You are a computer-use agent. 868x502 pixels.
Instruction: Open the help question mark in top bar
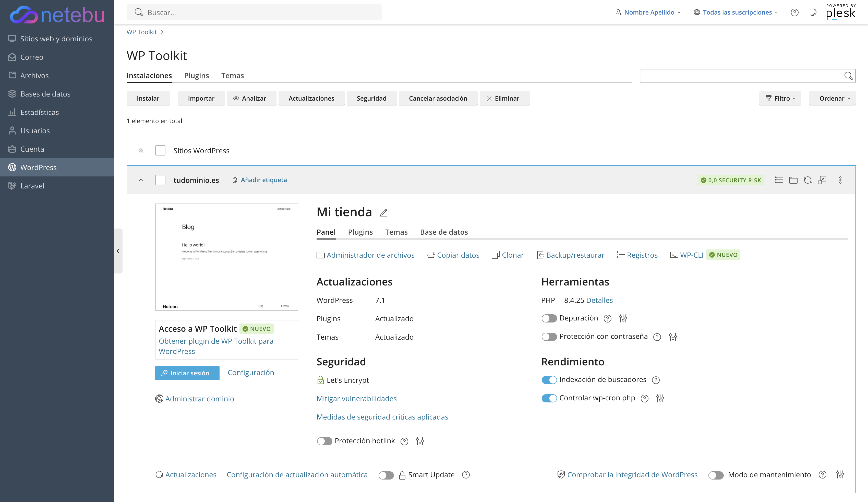coord(794,13)
